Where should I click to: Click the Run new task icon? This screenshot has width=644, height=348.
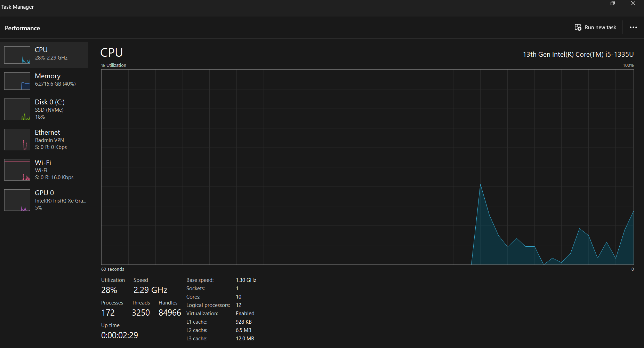click(x=578, y=27)
